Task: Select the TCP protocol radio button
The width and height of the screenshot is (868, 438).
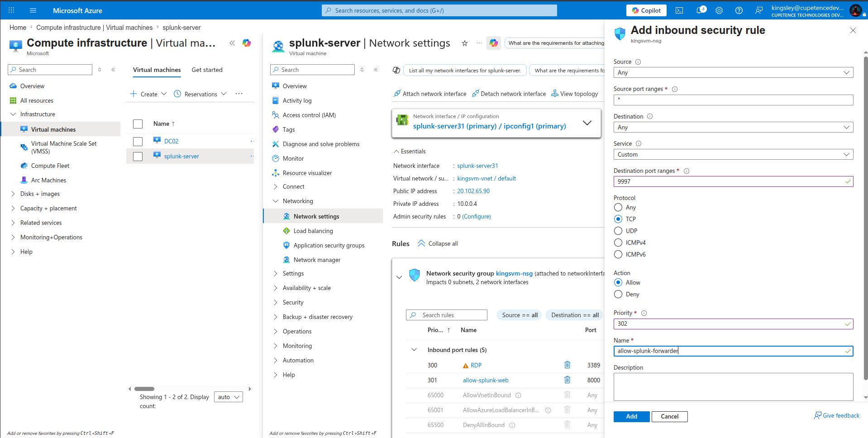Action: [x=618, y=219]
